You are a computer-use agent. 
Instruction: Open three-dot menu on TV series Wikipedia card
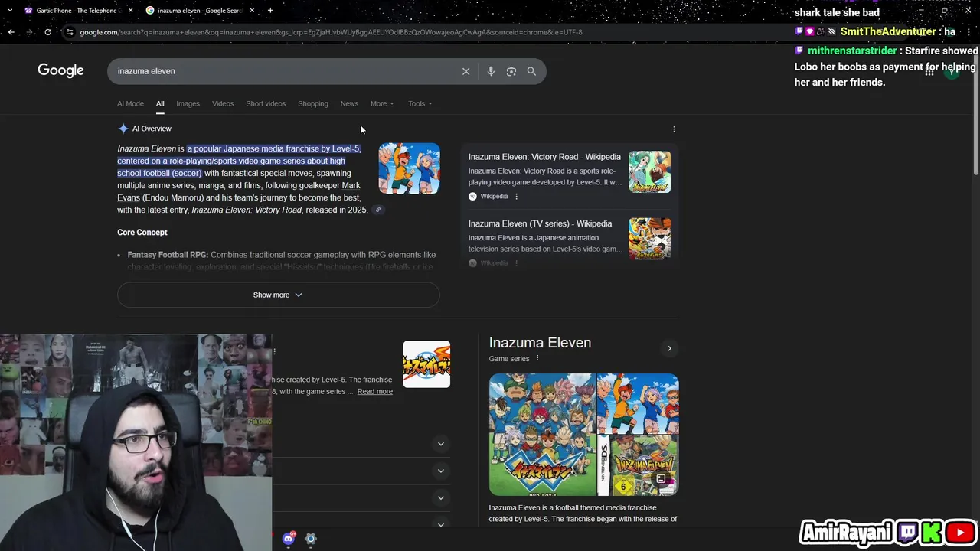pyautogui.click(x=516, y=263)
